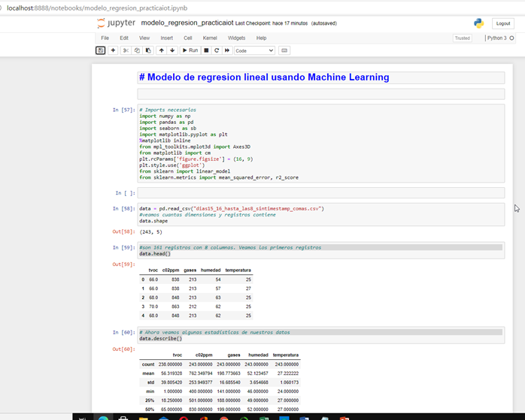This screenshot has height=420, width=525.
Task: Move selected cell up arrow
Action: 161,50
